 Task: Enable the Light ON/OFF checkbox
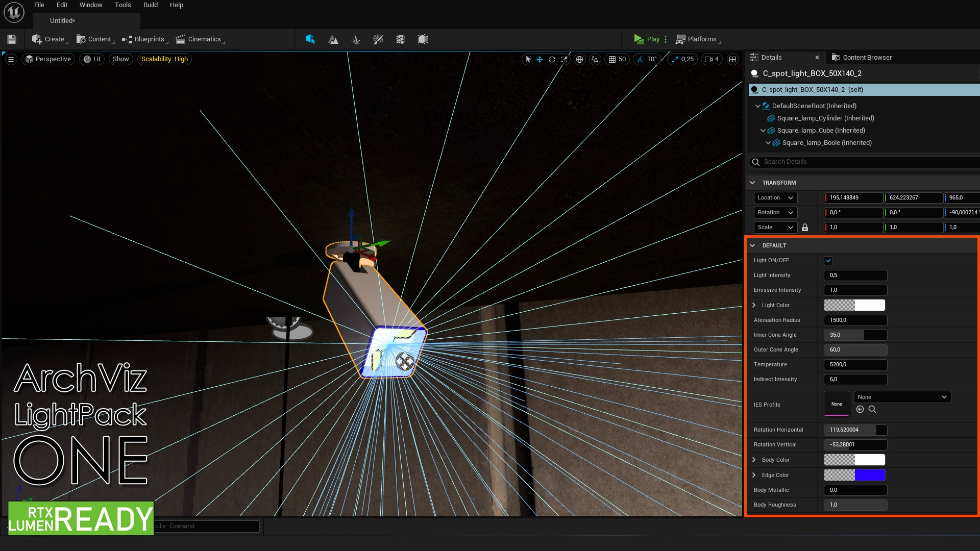coord(828,261)
